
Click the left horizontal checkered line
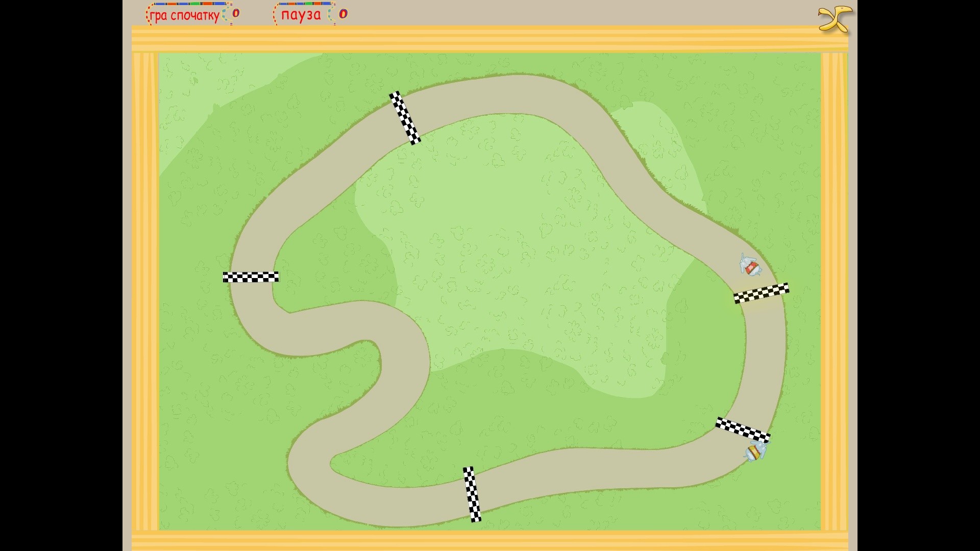coord(251,277)
